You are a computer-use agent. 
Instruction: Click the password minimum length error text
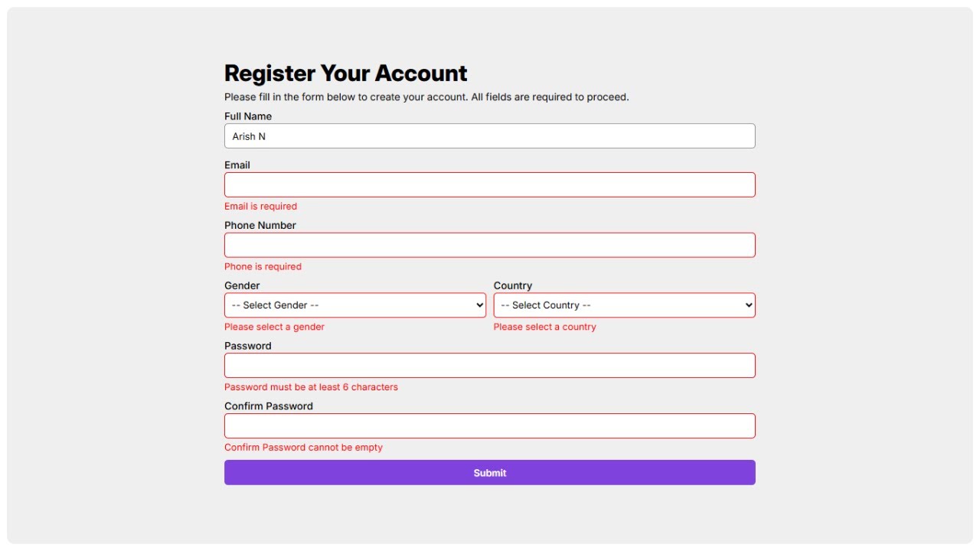click(311, 387)
